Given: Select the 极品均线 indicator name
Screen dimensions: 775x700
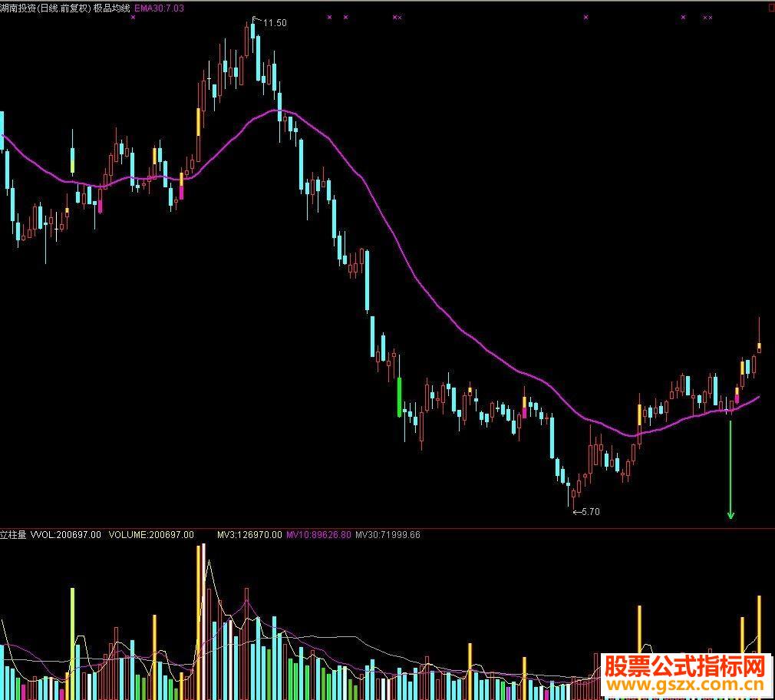Looking at the screenshot, I should pos(112,8).
